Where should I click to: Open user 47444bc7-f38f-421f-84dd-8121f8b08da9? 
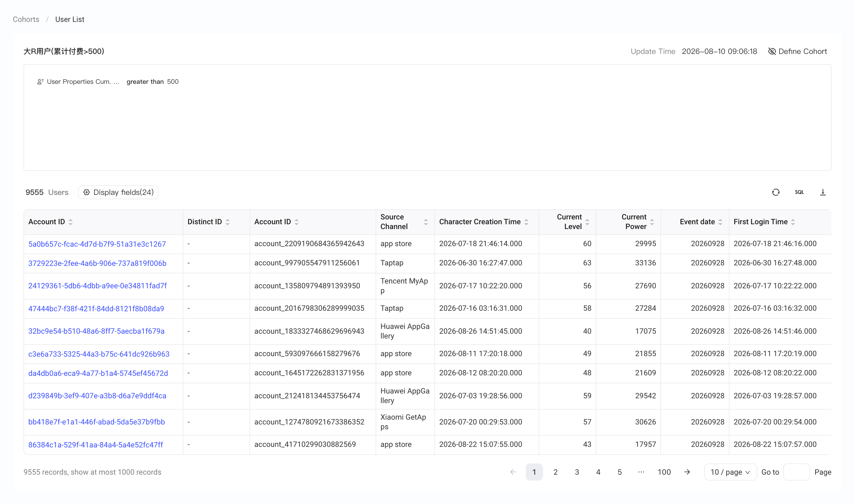tap(96, 308)
